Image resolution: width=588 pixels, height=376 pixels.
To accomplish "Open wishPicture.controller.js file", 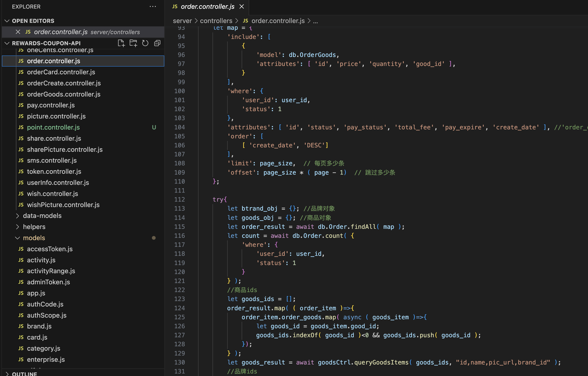I will click(83, 205).
